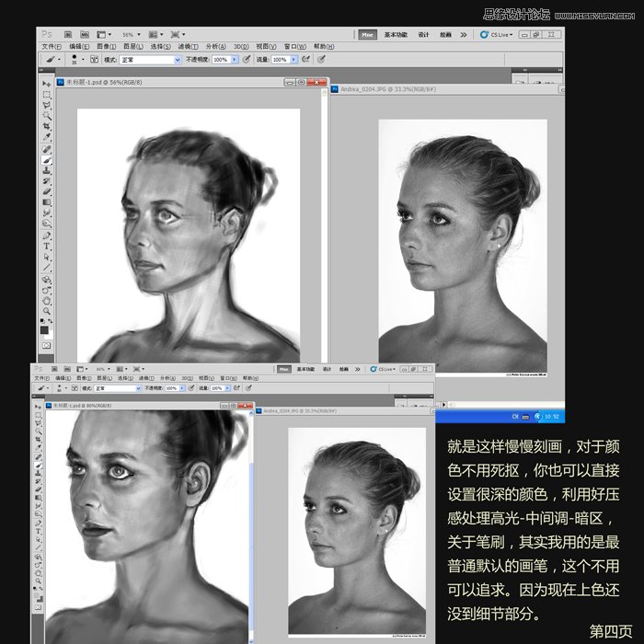The image size is (644, 644).
Task: Select the Path Selection tool in upper toolbox
Action: [x=46, y=257]
